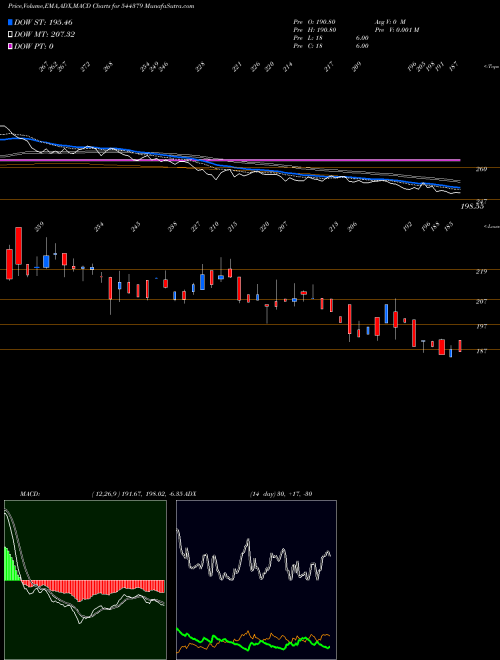
Task: Click the '(14 day) 30, +17, -30' ADX values
Action: pyautogui.click(x=281, y=493)
